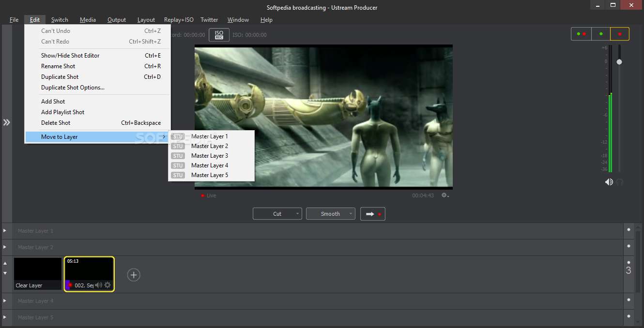
Task: Click the 00:04:43 elapsed time readout
Action: click(423, 195)
